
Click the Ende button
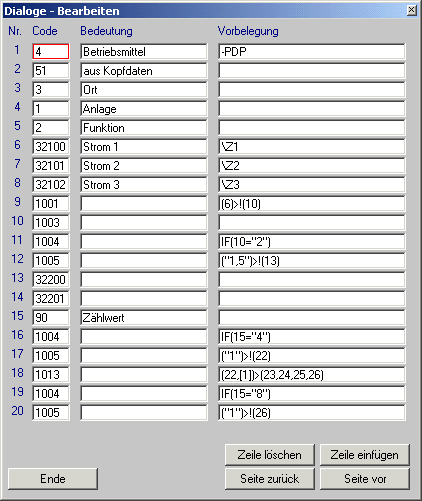coord(53,479)
